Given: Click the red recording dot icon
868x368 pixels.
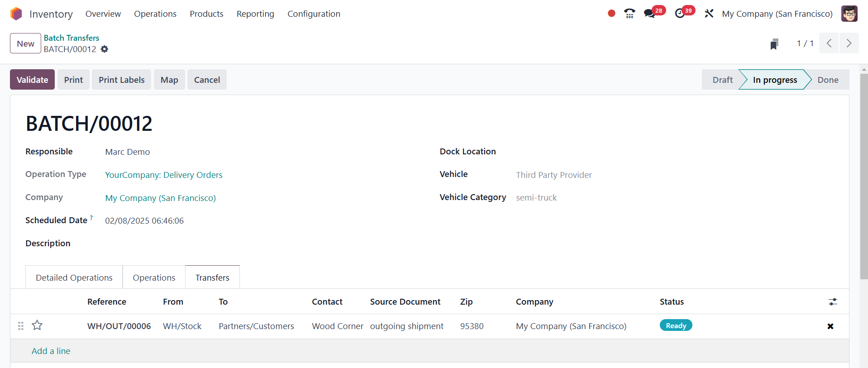Looking at the screenshot, I should pos(611,14).
